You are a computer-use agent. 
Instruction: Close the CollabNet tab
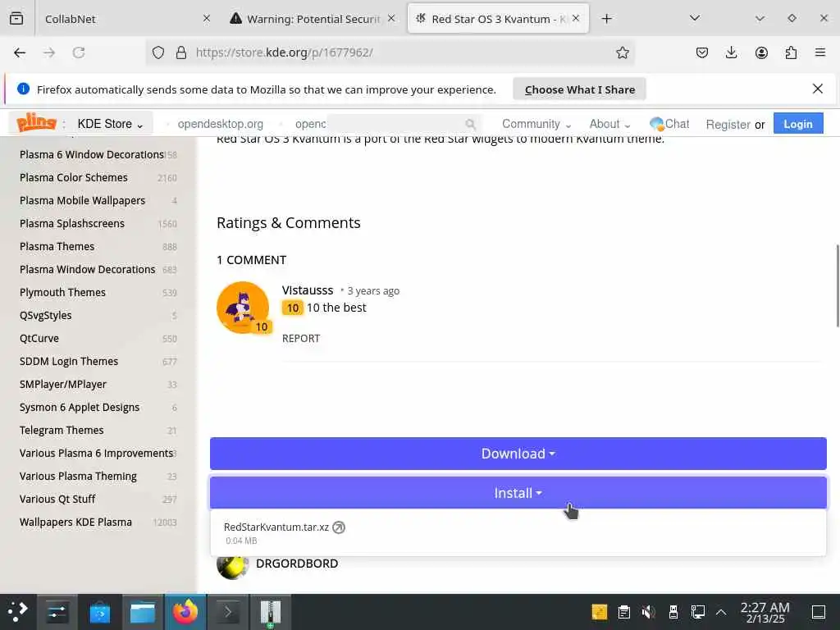click(x=207, y=19)
